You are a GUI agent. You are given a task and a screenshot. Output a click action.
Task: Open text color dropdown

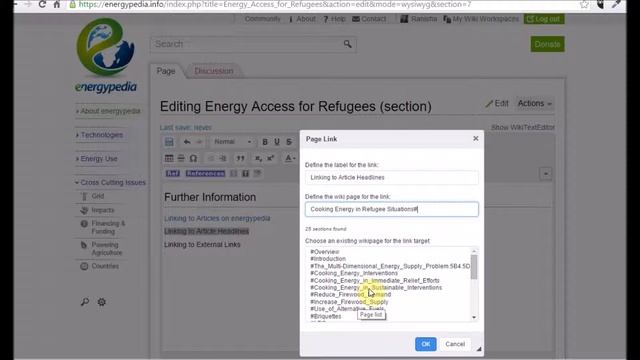[x=289, y=158]
